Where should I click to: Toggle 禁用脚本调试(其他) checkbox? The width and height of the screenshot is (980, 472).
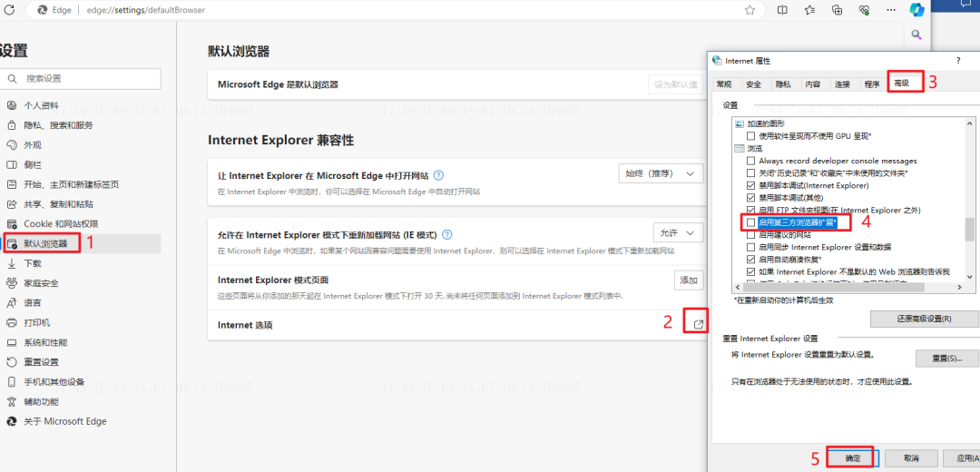751,198
